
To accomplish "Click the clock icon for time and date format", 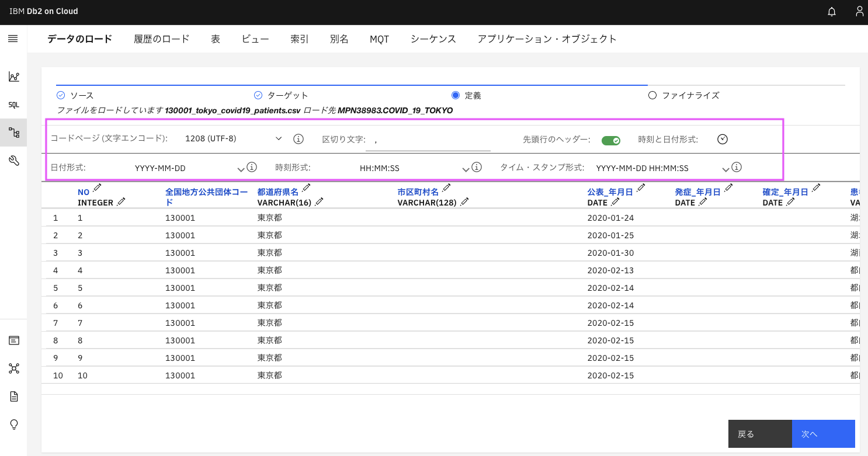I will [723, 139].
